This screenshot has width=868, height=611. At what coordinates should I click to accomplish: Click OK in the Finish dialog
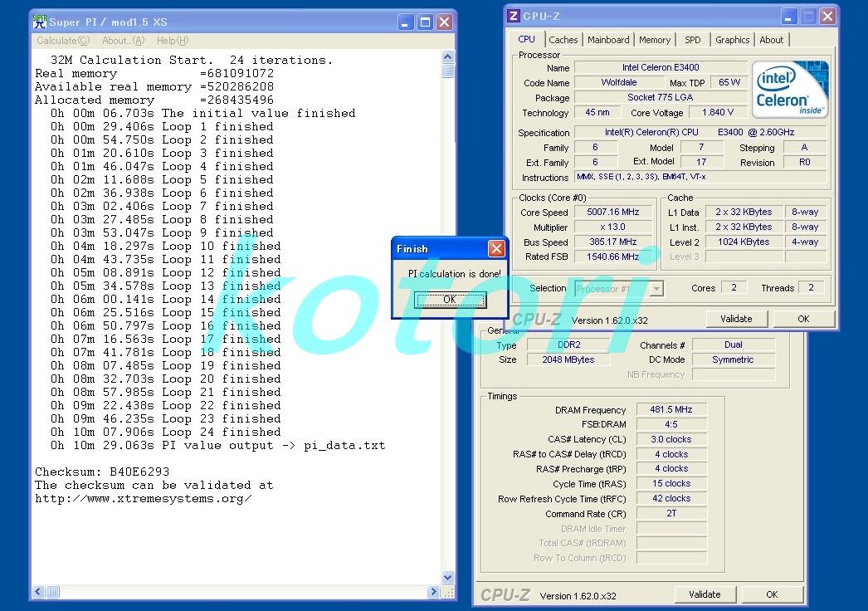pos(450,300)
